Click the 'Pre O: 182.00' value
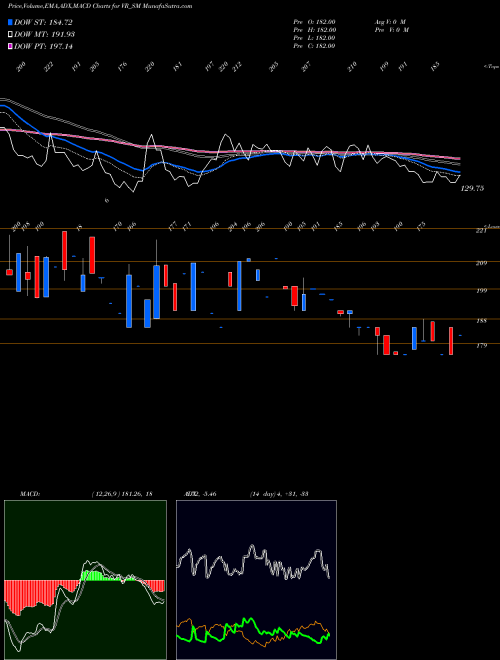This screenshot has height=660, width=500. pyautogui.click(x=314, y=22)
